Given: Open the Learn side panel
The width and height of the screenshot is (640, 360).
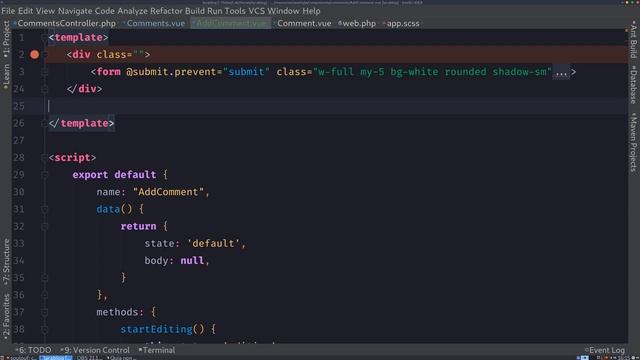Looking at the screenshot, I should click(x=6, y=76).
